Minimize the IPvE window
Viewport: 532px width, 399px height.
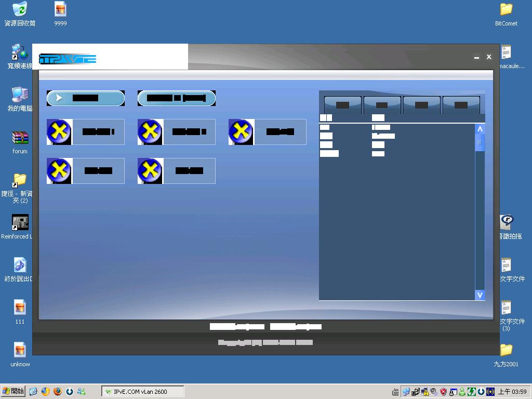coord(477,57)
